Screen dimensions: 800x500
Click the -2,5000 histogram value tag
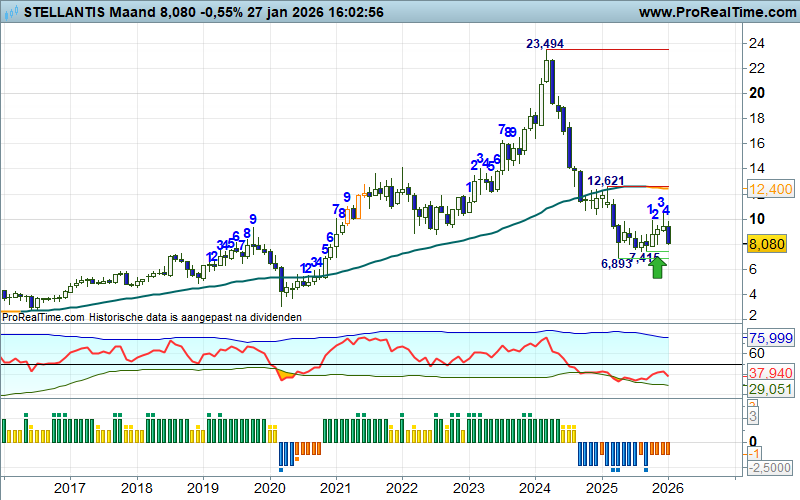771,468
